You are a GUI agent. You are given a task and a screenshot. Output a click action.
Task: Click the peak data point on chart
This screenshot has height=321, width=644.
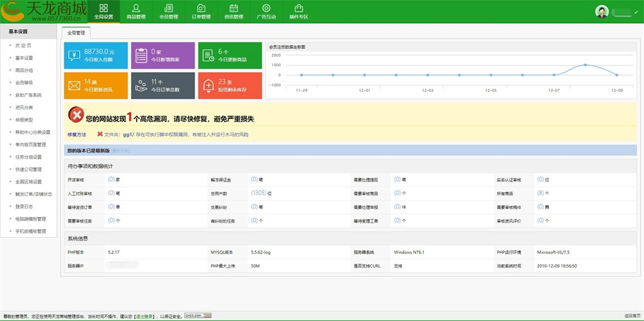coord(585,64)
